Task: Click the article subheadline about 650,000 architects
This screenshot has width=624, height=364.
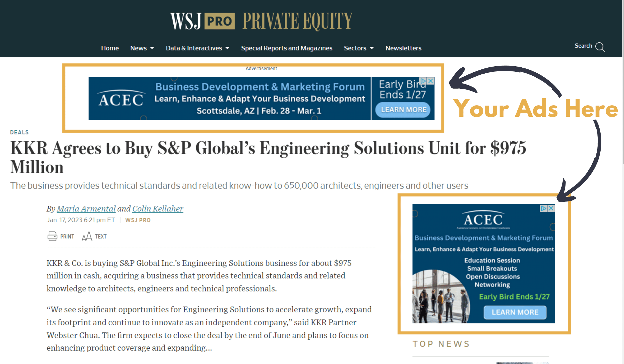Action: (239, 186)
